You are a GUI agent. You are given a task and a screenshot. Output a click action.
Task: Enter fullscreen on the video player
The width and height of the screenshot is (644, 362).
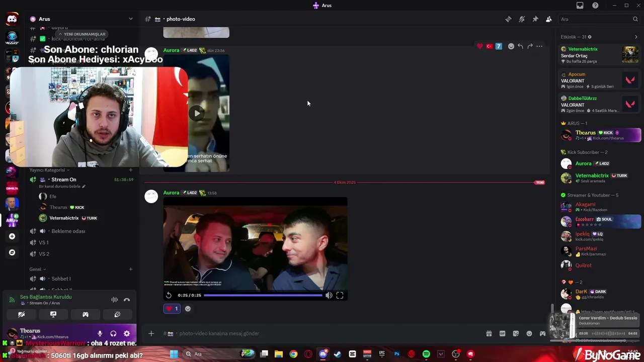[x=340, y=296]
